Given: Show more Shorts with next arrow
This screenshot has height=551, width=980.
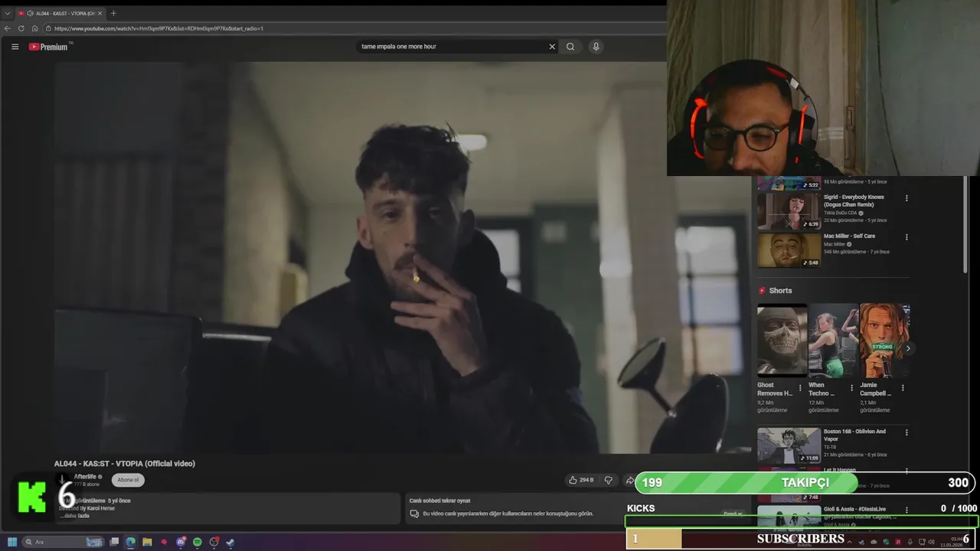Looking at the screenshot, I should pyautogui.click(x=908, y=348).
